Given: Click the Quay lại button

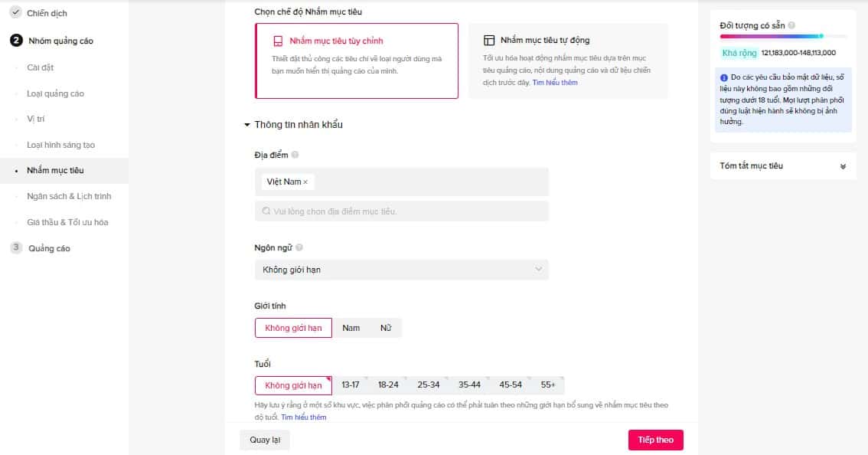Looking at the screenshot, I should pyautogui.click(x=265, y=440).
